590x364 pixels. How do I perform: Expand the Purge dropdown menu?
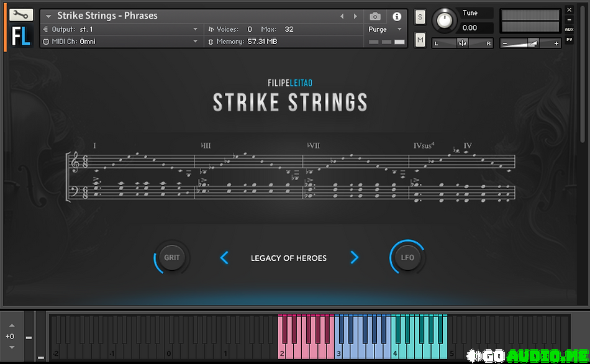point(399,29)
